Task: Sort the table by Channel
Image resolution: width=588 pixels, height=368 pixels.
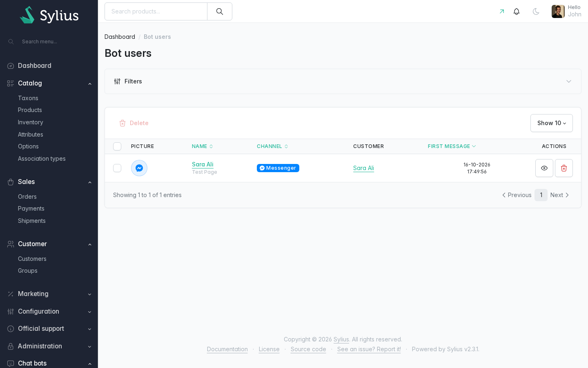Action: 272,146
